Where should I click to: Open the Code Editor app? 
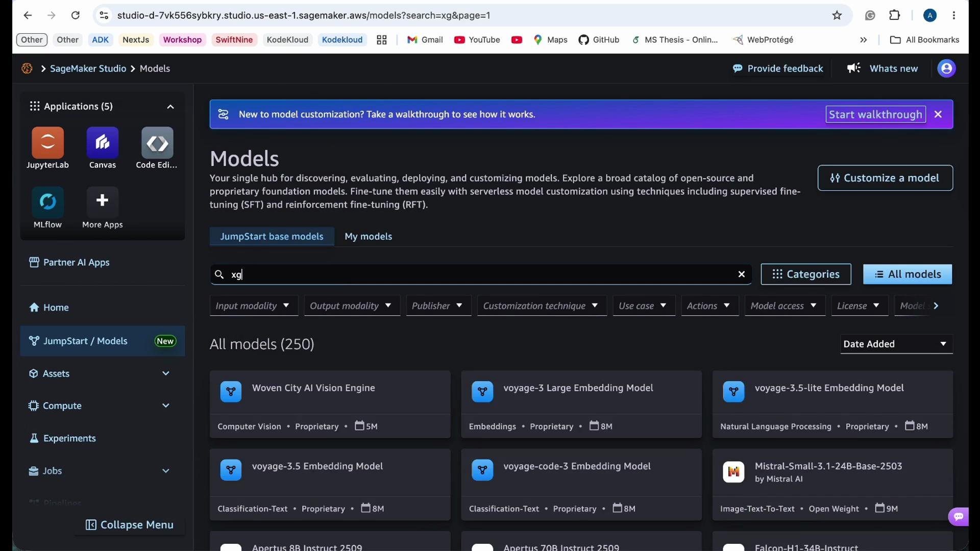pos(157,148)
